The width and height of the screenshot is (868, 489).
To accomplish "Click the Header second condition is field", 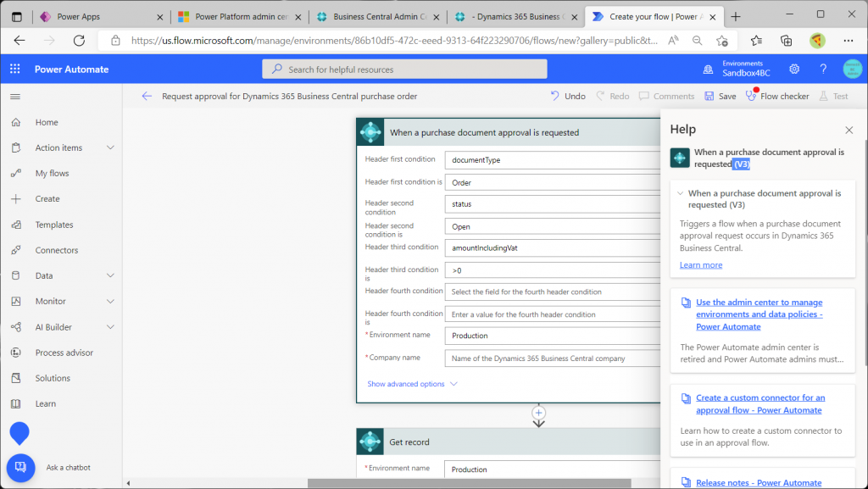I will 553,227.
